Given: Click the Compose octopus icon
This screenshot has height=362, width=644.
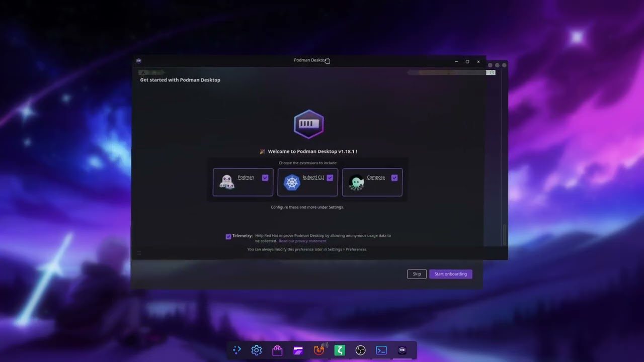Looking at the screenshot, I should (356, 182).
